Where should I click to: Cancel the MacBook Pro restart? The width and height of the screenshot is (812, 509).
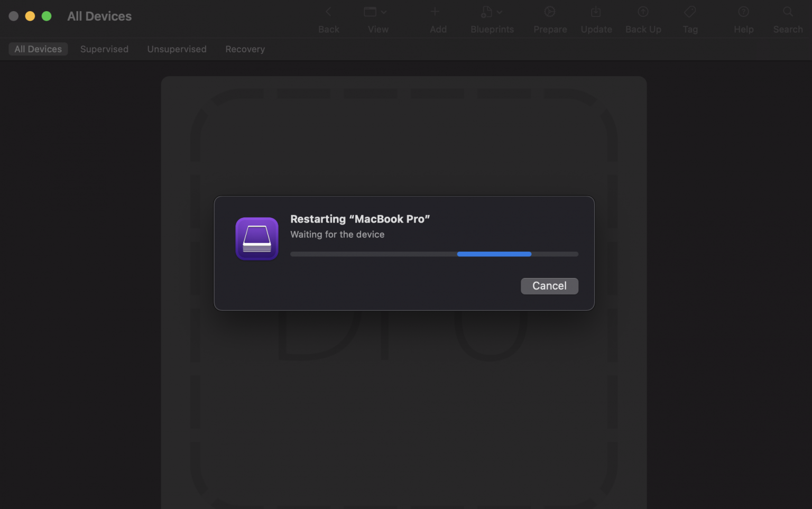point(549,285)
